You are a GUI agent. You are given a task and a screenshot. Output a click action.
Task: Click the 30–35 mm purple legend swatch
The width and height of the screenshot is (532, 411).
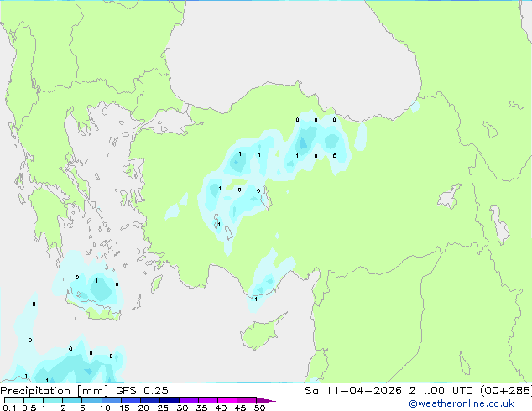pos(189,400)
